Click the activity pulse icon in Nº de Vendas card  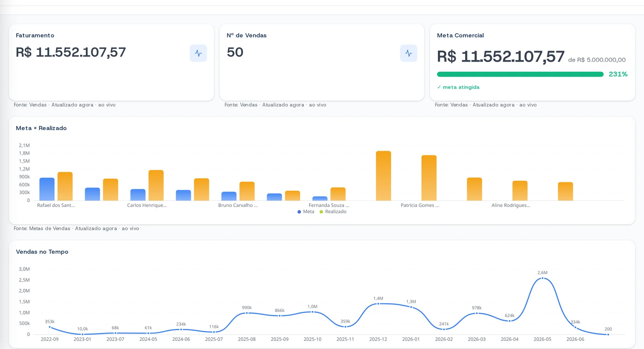(x=409, y=53)
